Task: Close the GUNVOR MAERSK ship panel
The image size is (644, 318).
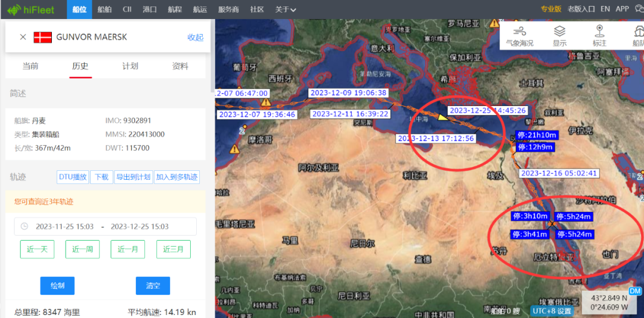Action: pyautogui.click(x=23, y=37)
